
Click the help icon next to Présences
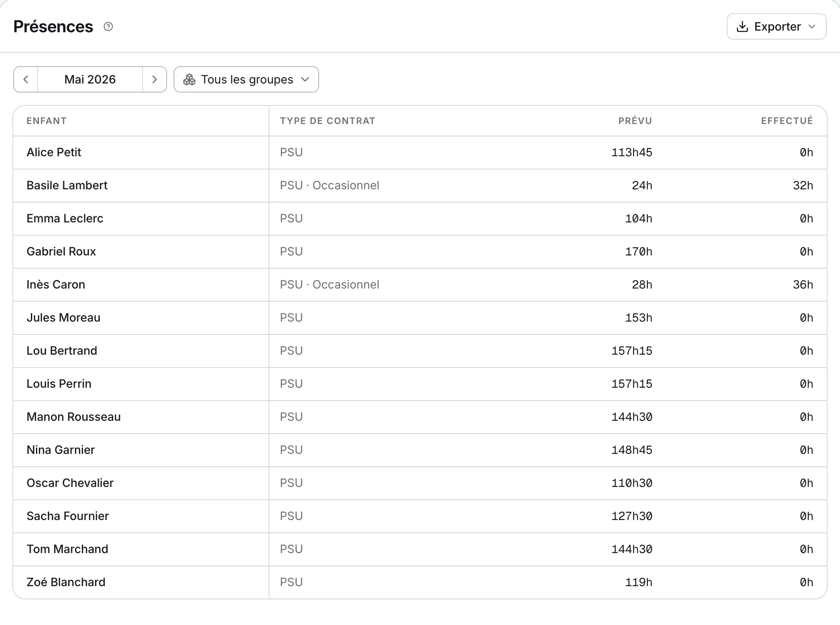108,26
